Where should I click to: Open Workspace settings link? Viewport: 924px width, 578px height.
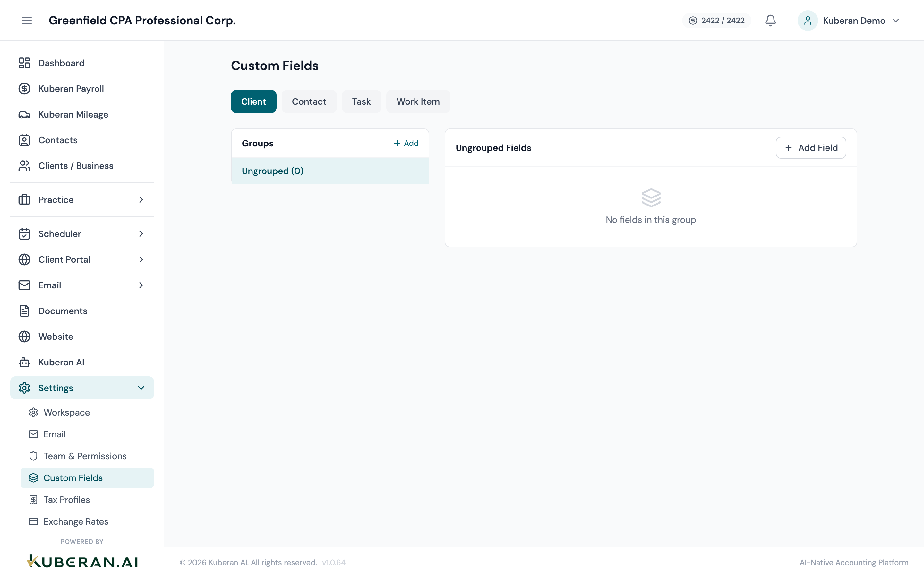[x=87, y=413]
